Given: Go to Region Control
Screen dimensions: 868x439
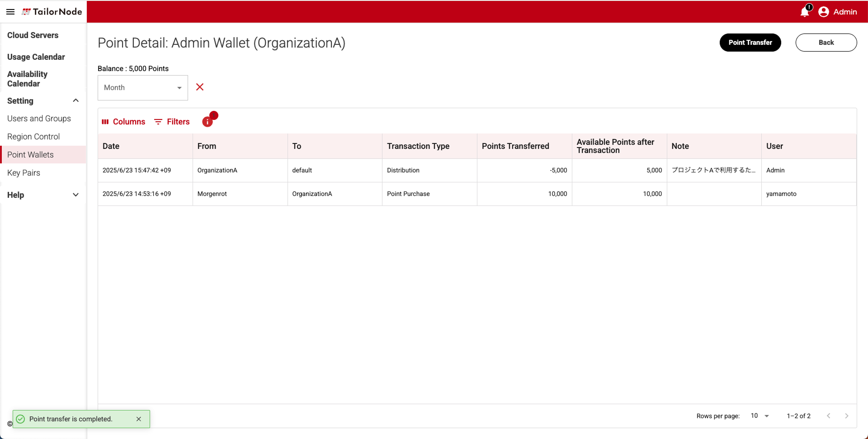Looking at the screenshot, I should pyautogui.click(x=33, y=137).
